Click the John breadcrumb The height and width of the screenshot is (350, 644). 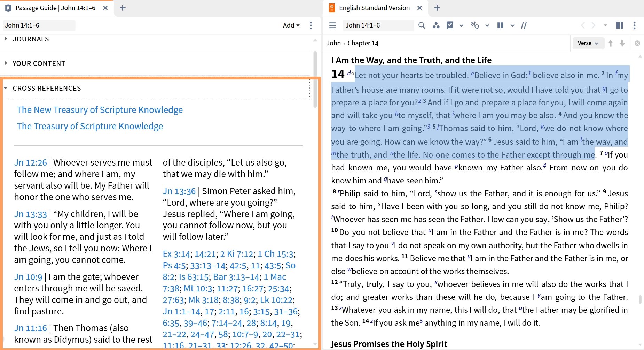pyautogui.click(x=333, y=43)
